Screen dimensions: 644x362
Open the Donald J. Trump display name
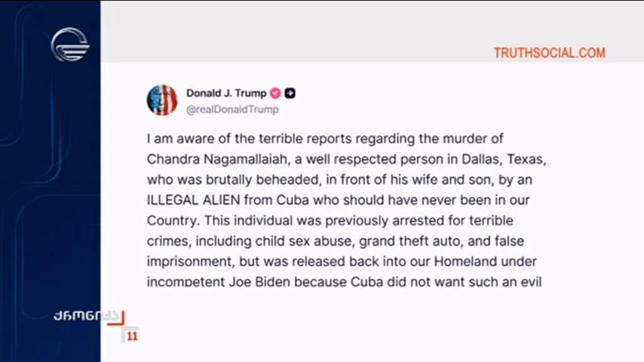coord(226,94)
